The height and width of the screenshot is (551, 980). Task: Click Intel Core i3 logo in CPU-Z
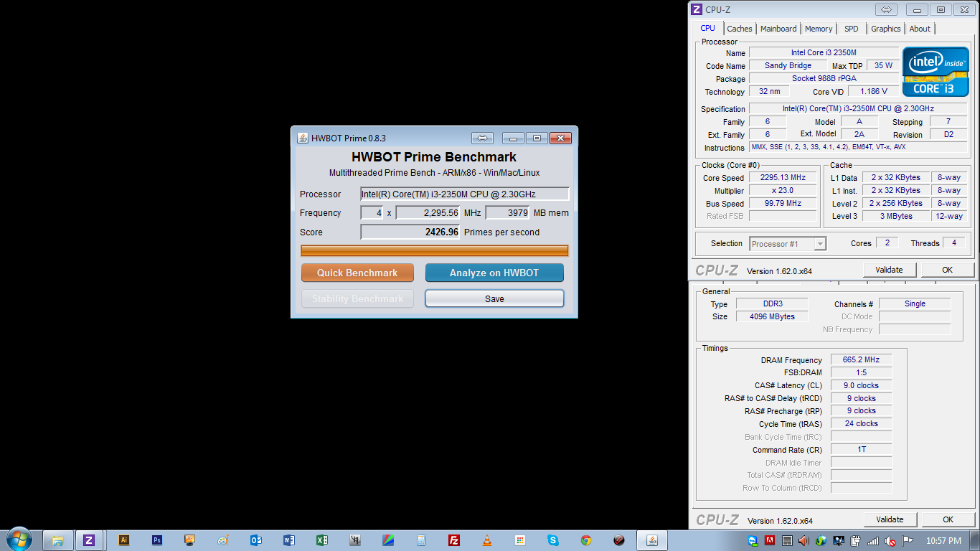[x=936, y=72]
